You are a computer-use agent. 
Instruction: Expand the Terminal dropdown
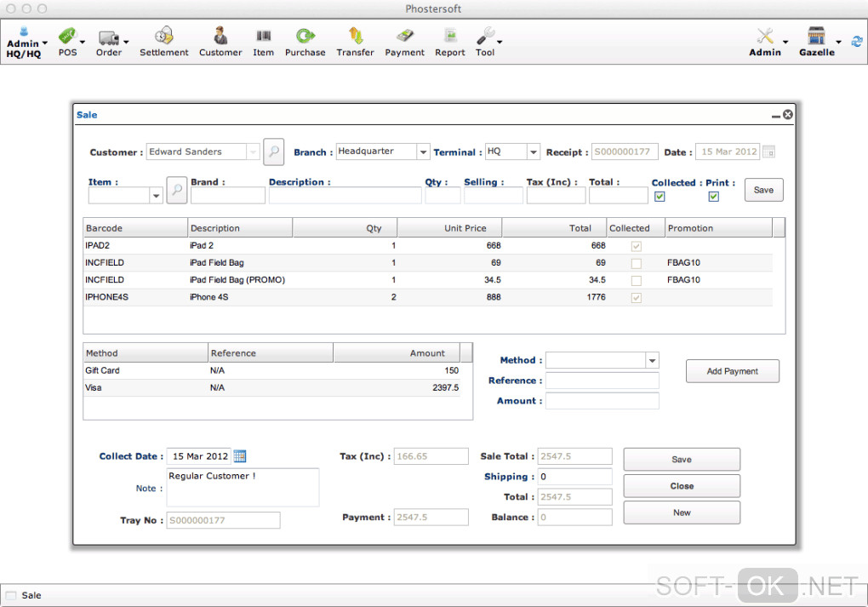click(533, 152)
